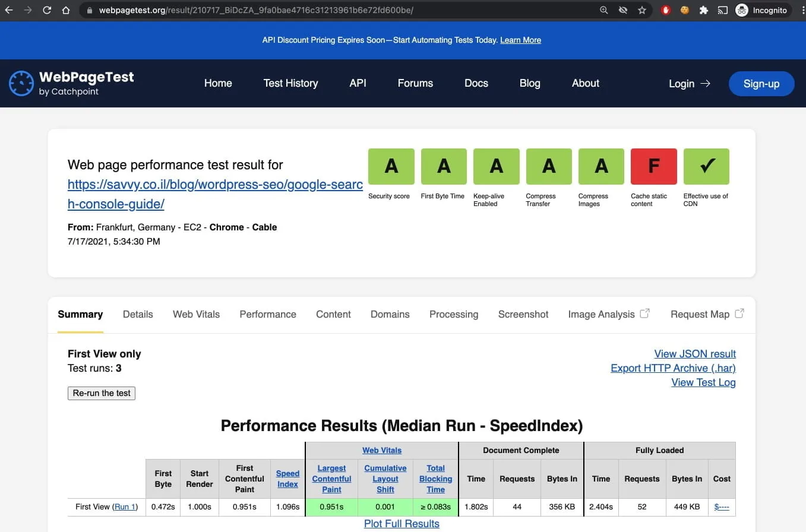This screenshot has height=532, width=806.
Task: Click the browser forward arrow
Action: click(27, 10)
